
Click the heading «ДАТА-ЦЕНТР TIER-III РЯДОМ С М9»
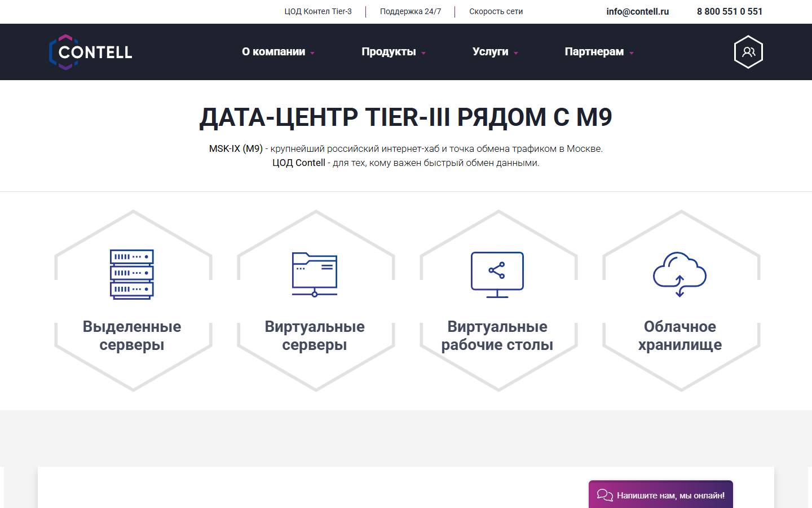(406, 117)
